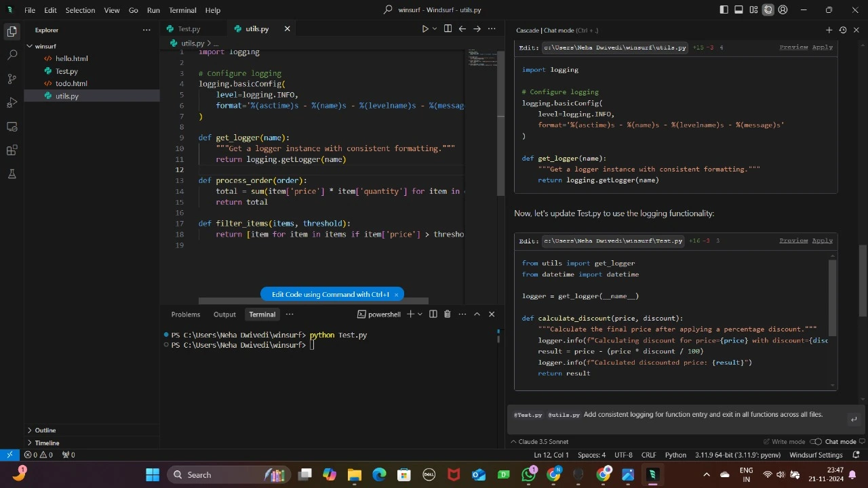This screenshot has width=868, height=488.
Task: Open the Extensions view in activity bar
Action: click(12, 150)
